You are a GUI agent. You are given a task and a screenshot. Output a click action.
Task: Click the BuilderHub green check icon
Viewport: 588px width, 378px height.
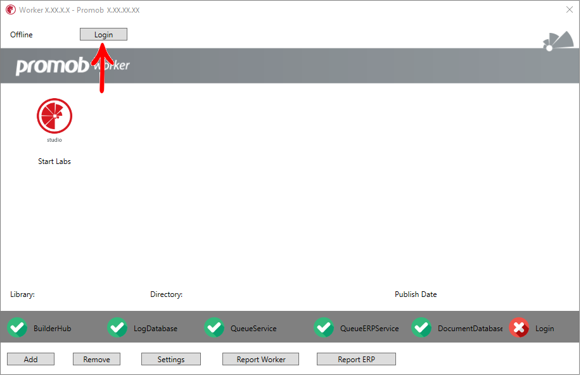pos(17,328)
